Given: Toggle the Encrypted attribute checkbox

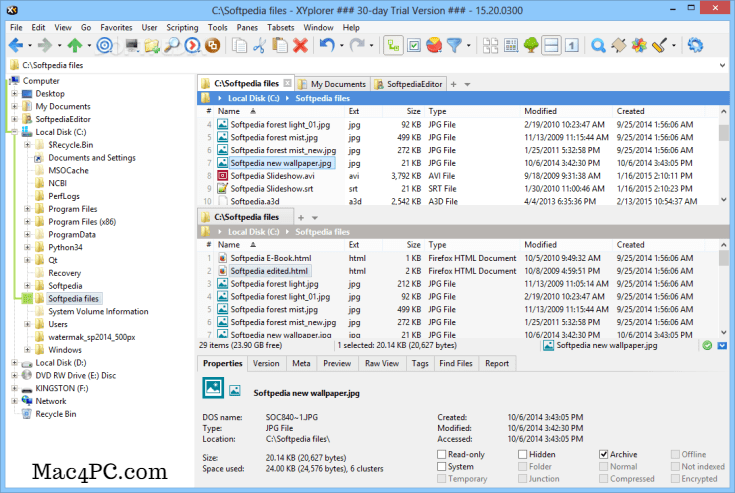Looking at the screenshot, I should pyautogui.click(x=675, y=478).
